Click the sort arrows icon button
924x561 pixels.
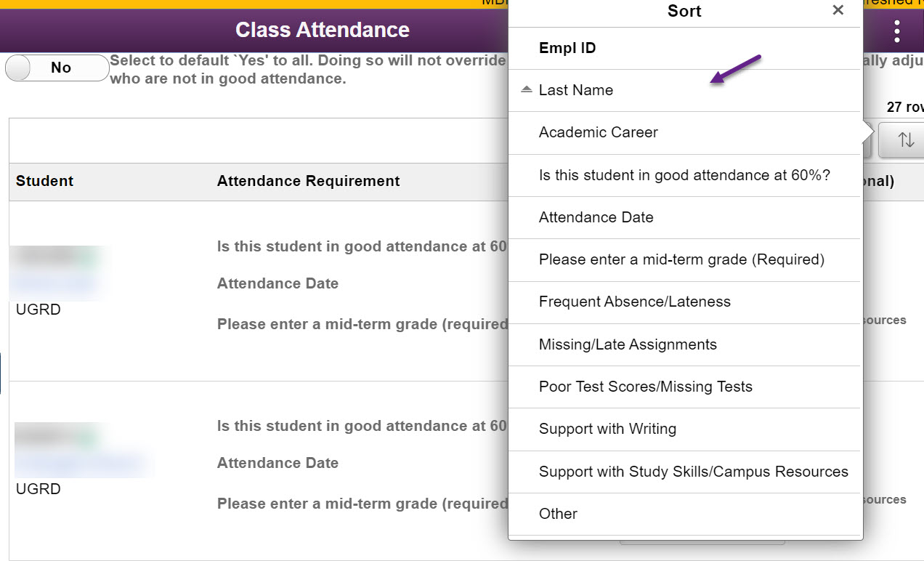905,140
